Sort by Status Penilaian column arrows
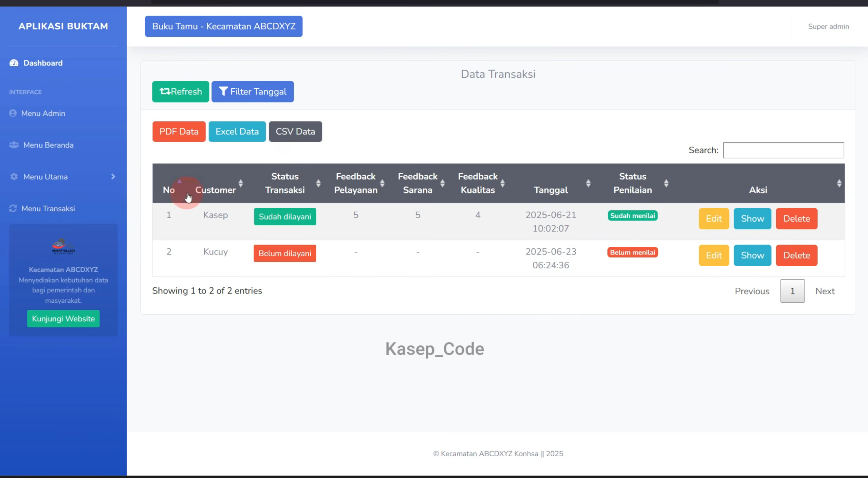868x478 pixels. click(x=666, y=183)
